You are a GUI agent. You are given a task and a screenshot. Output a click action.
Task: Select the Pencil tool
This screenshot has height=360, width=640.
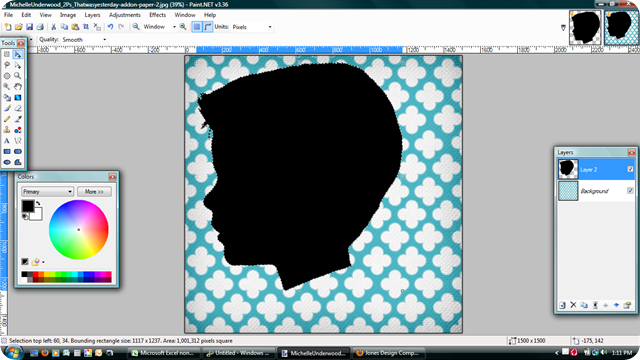point(7,119)
